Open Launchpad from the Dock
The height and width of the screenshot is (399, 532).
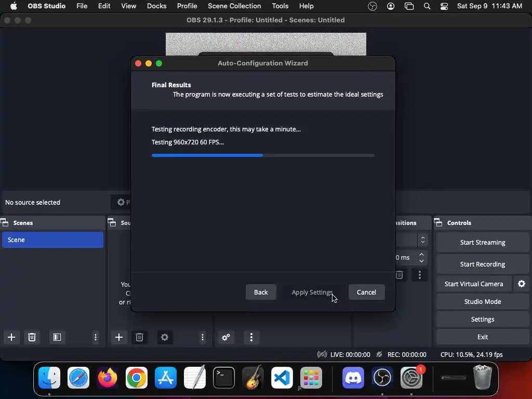[x=311, y=378]
